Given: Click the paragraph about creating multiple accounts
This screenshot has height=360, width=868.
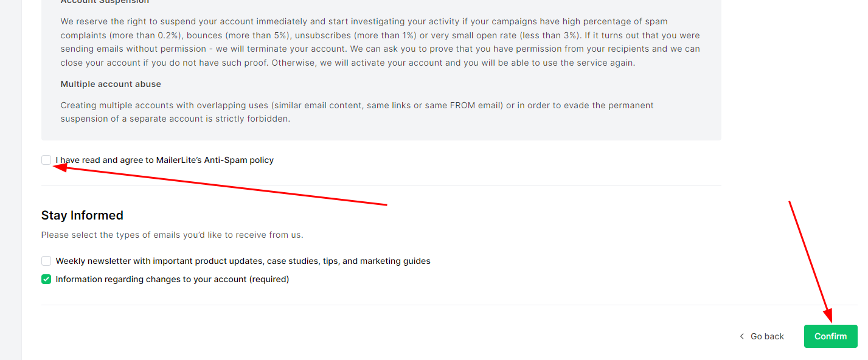Looking at the screenshot, I should (x=357, y=112).
